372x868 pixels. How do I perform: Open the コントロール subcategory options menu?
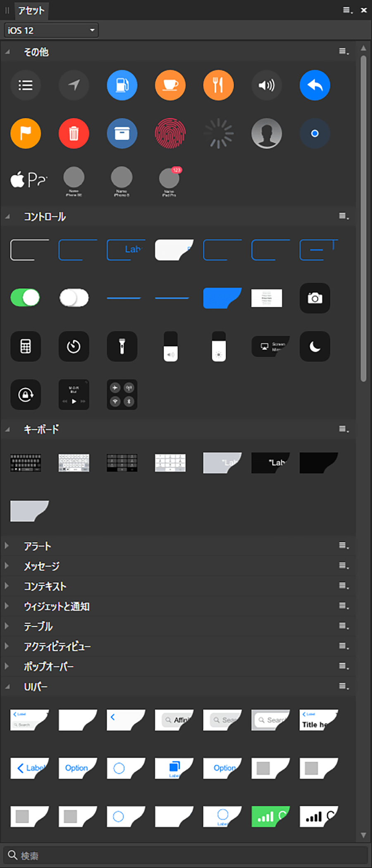pyautogui.click(x=344, y=216)
